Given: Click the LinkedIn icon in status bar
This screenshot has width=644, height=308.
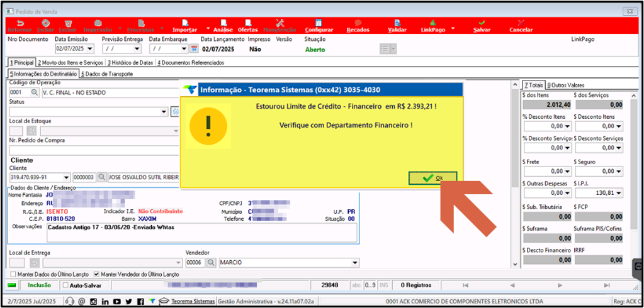Looking at the screenshot, I should (105, 302).
